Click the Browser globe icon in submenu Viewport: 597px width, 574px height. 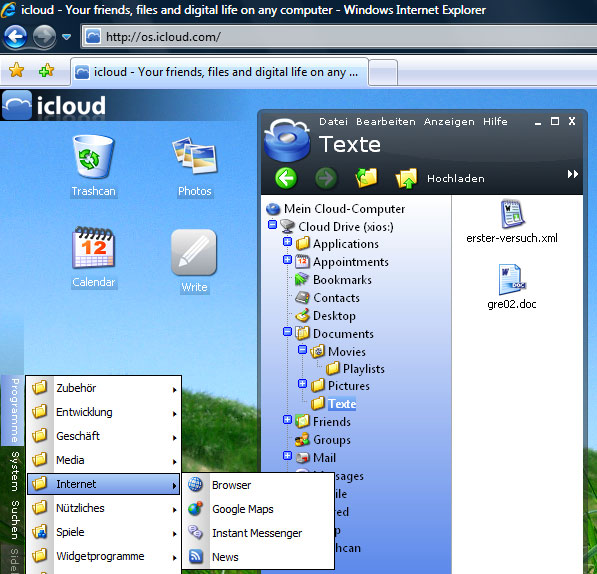click(195, 484)
